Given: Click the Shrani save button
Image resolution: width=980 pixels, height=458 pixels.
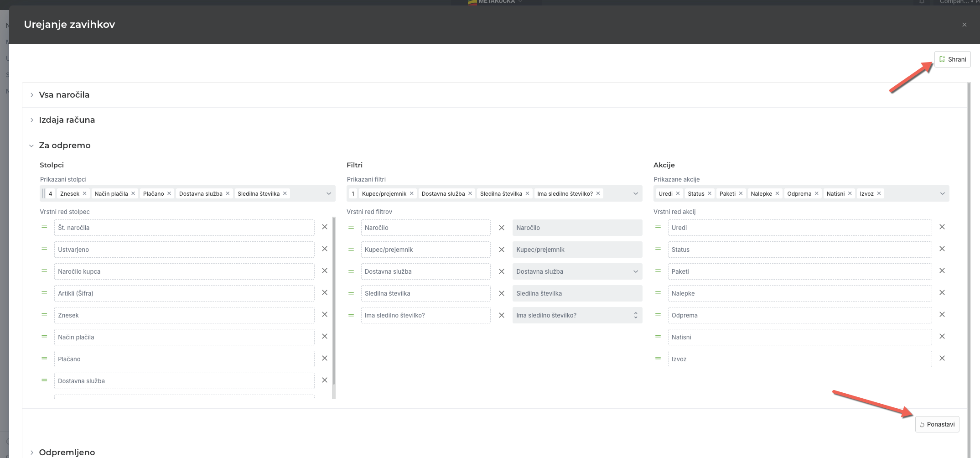Looking at the screenshot, I should coord(952,59).
